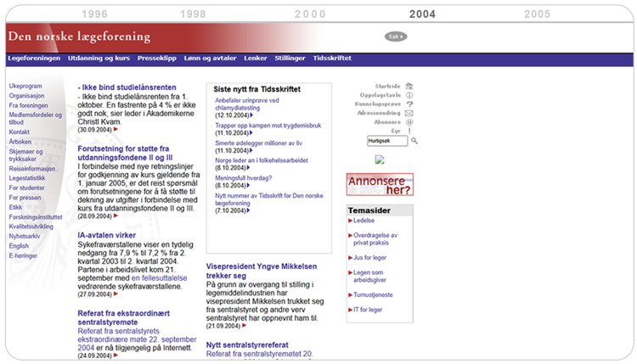Go to Ukeprogram in left sidebar
Screen dimensions: 637x364
point(25,87)
